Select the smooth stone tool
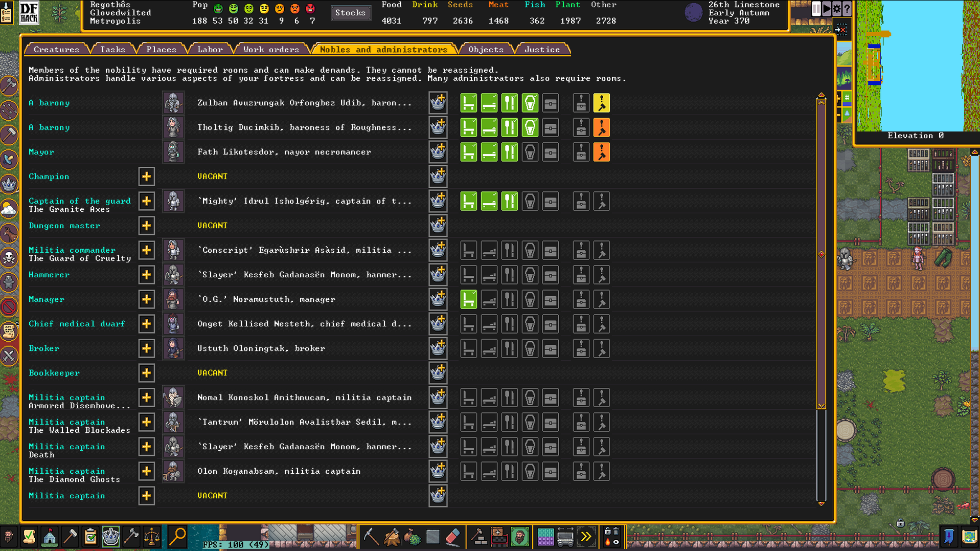The image size is (980, 551). pos(433,537)
